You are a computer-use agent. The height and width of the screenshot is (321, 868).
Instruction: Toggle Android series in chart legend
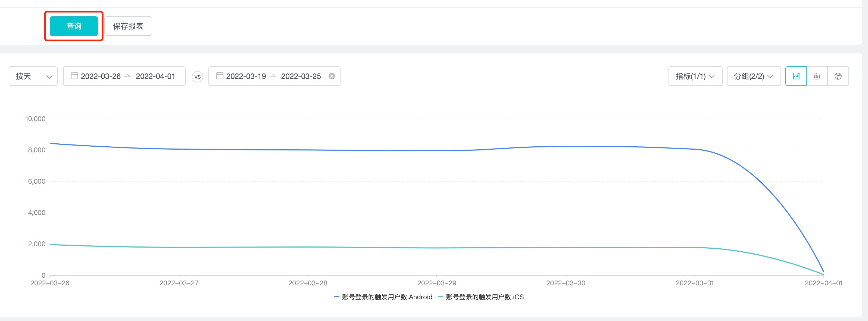tap(387, 297)
